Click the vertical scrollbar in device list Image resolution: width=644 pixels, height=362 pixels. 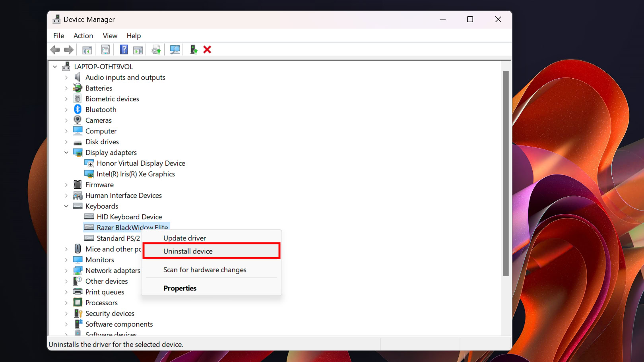(x=506, y=173)
